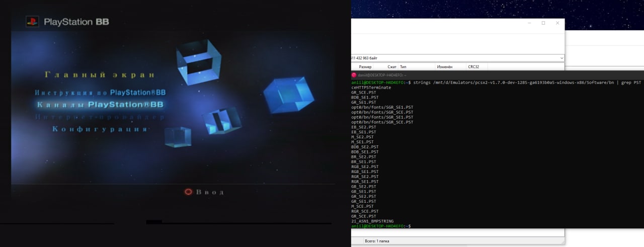The width and height of the screenshot is (644, 247).
Task: Click the RGR_SCE.PST output line
Action: click(365, 211)
